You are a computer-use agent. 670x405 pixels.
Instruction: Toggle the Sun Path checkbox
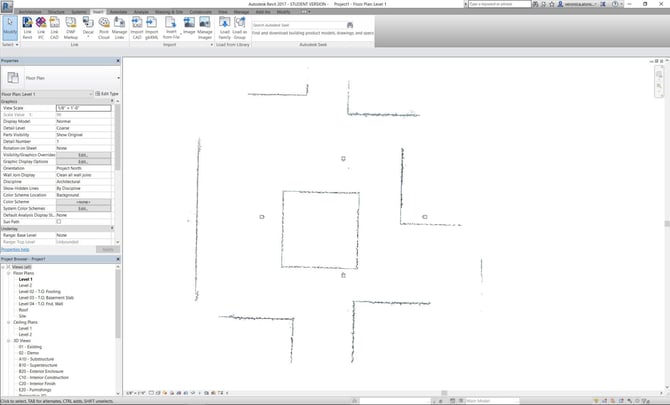58,222
